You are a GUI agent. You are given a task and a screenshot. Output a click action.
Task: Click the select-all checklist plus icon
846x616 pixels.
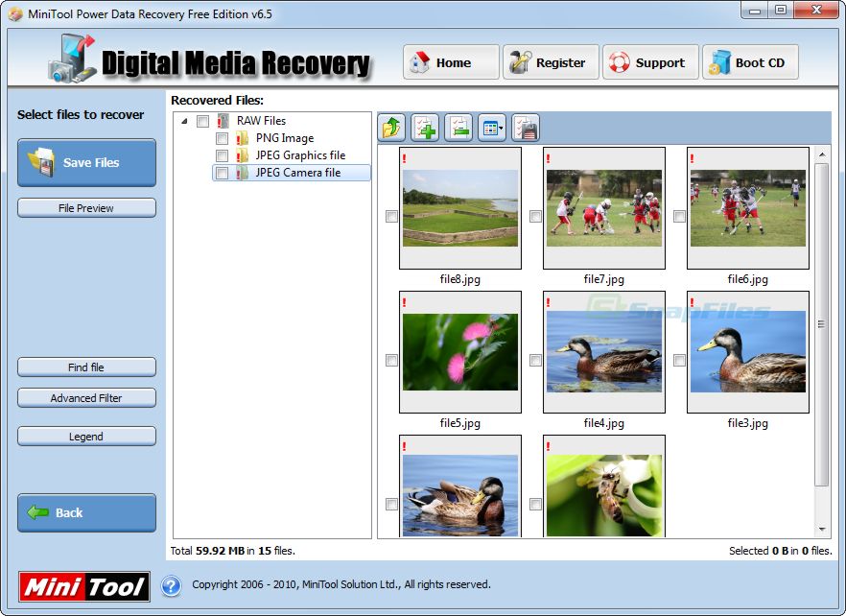[425, 128]
